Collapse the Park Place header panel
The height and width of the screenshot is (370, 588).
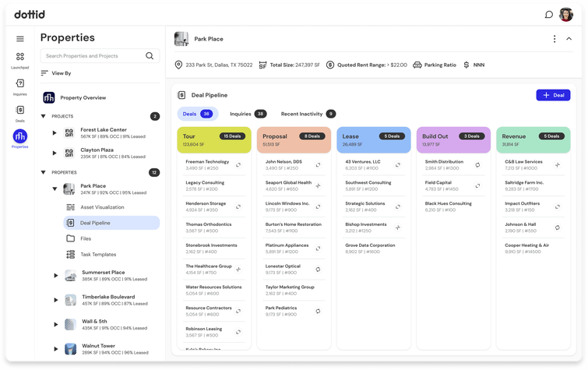569,39
